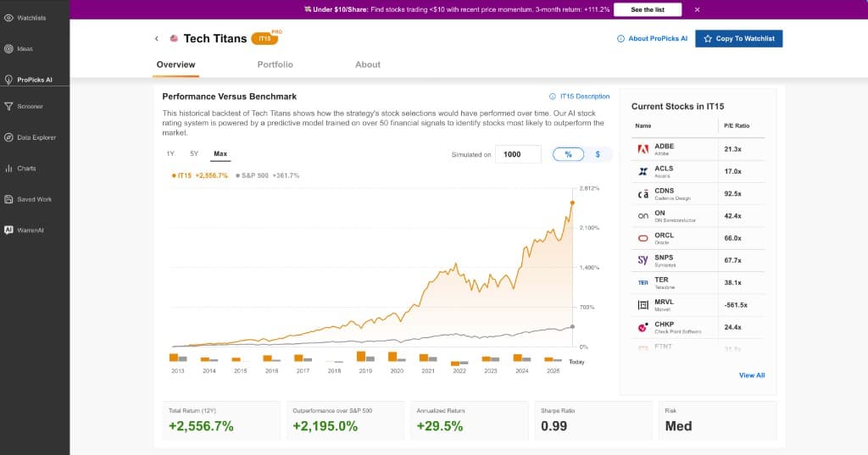This screenshot has height=455, width=868.
Task: Open Saved Work label in the sidebar menu
Action: click(x=34, y=199)
